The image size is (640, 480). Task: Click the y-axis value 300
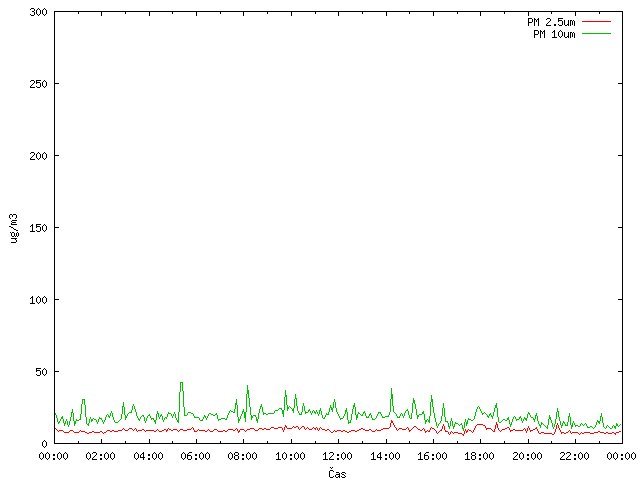click(38, 12)
